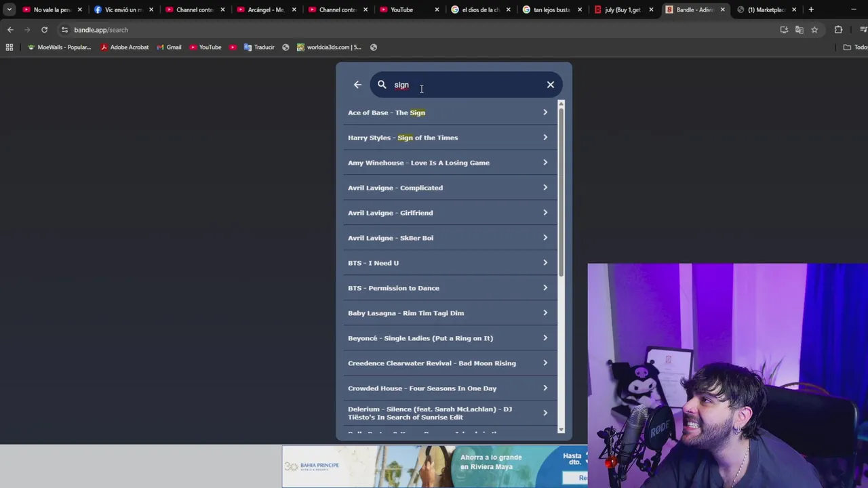Open Traducir bookmark

pyautogui.click(x=259, y=47)
